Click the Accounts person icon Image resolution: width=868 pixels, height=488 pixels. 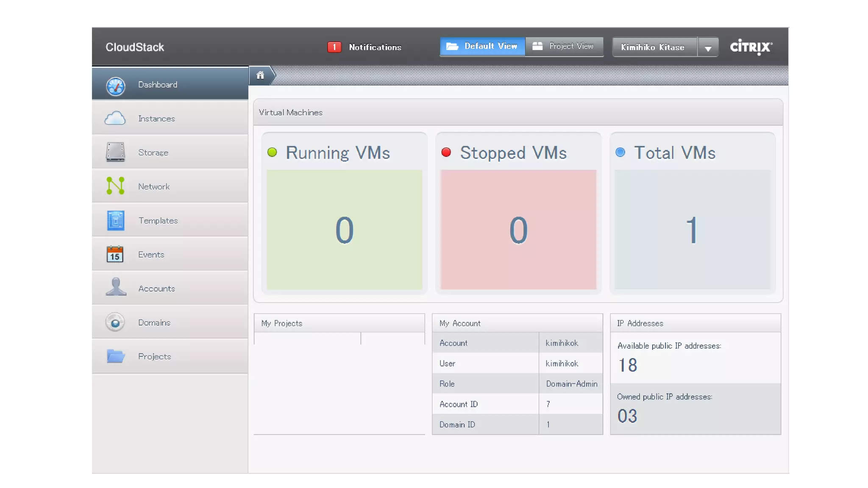(x=116, y=287)
